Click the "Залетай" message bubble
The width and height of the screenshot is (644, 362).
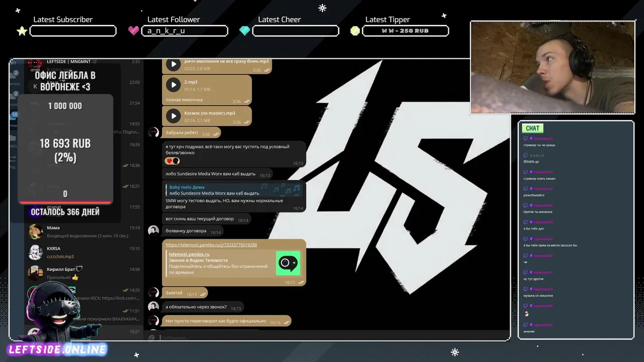pos(185,293)
